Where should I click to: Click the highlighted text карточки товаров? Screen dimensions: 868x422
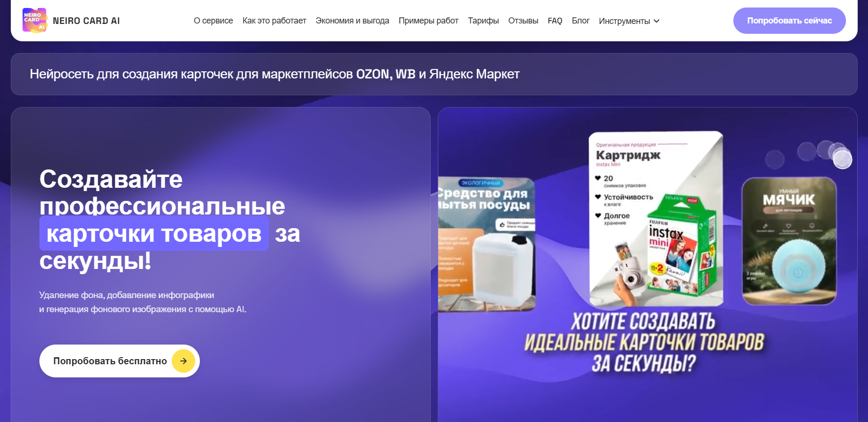[154, 233]
